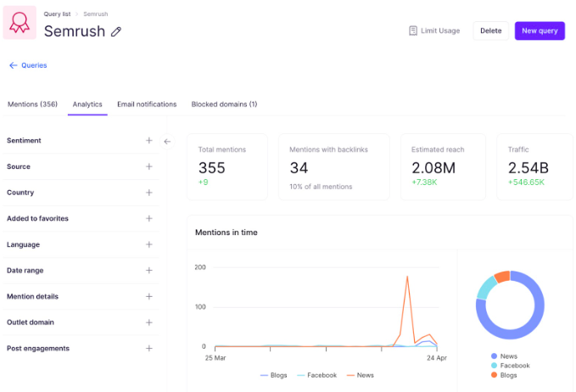Collapse the filter sidebar with left arrow
This screenshot has height=392, width=576.
167,142
